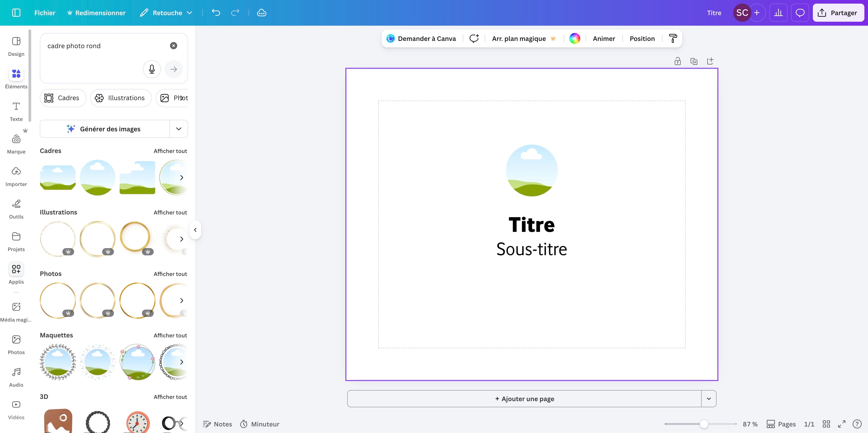Open the Position option
The height and width of the screenshot is (433, 868).
pyautogui.click(x=642, y=39)
